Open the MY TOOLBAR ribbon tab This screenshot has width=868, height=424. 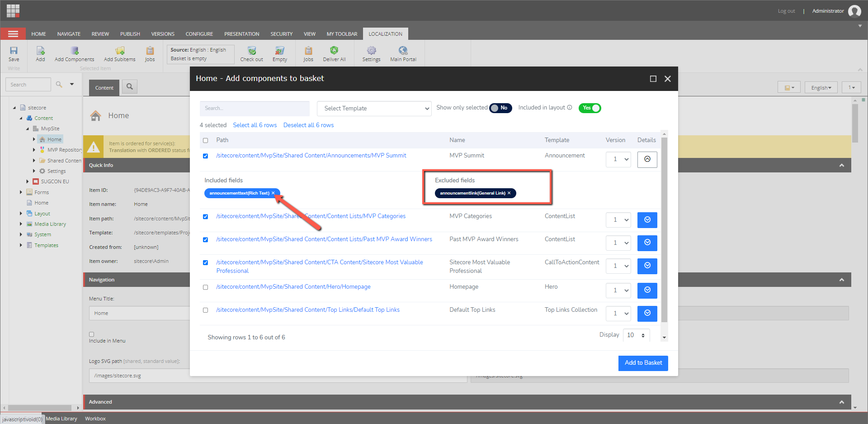tap(342, 34)
